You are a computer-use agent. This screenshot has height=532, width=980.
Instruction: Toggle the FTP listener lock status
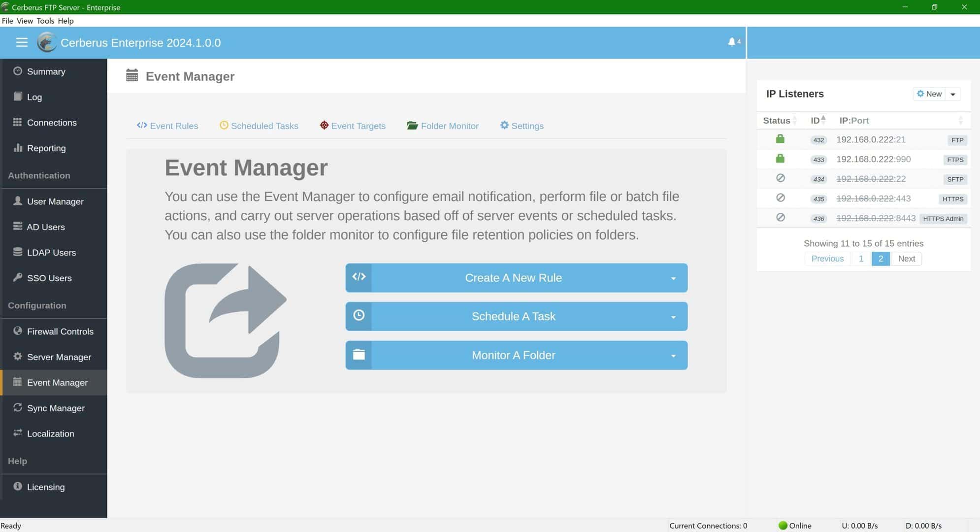pos(780,139)
